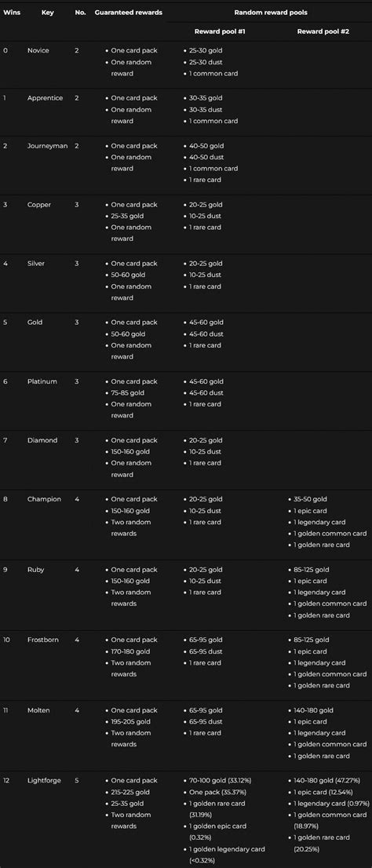Select the Frostborn key name
The height and width of the screenshot is (868, 372).
click(44, 640)
